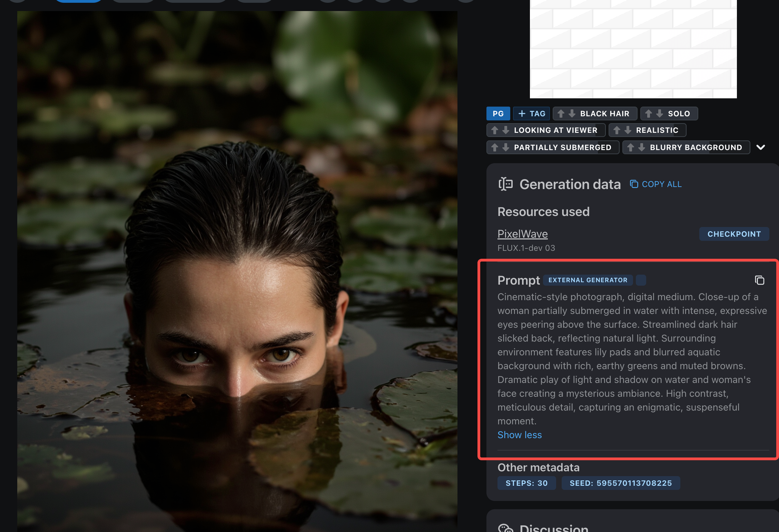Click the PixelWave checkpoint link
Image resolution: width=779 pixels, height=532 pixels.
point(522,233)
